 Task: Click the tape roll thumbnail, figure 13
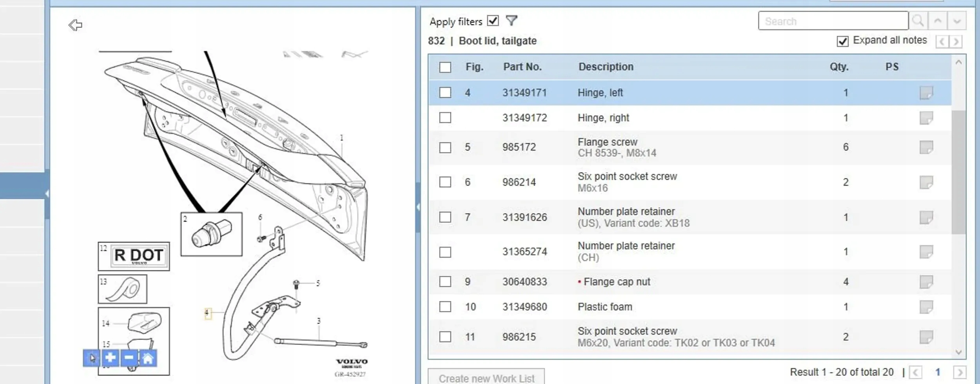[x=123, y=289]
